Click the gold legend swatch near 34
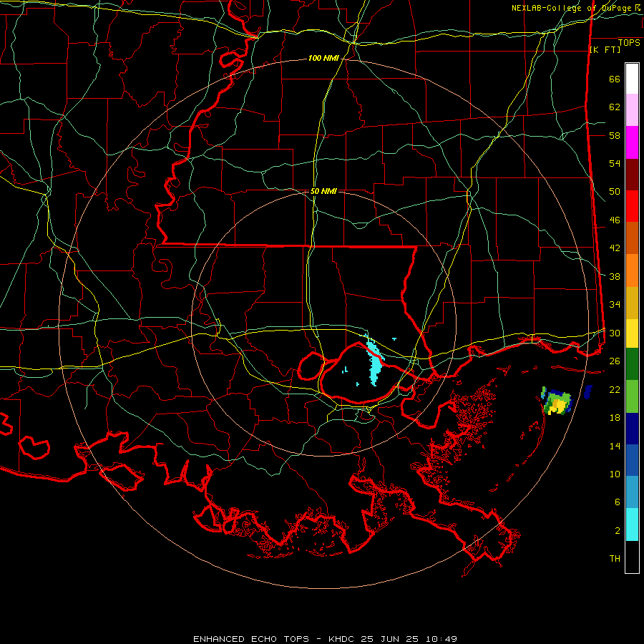644x644 pixels. tap(632, 303)
